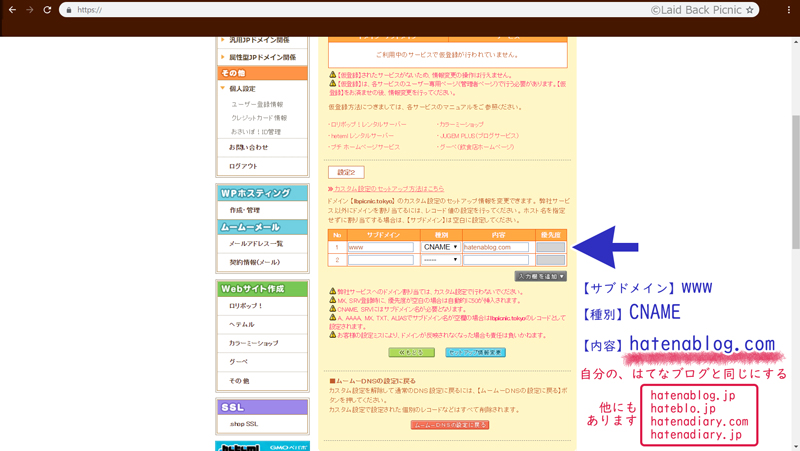
Task: Open ヘテムル sidebar item
Action: pos(242,324)
